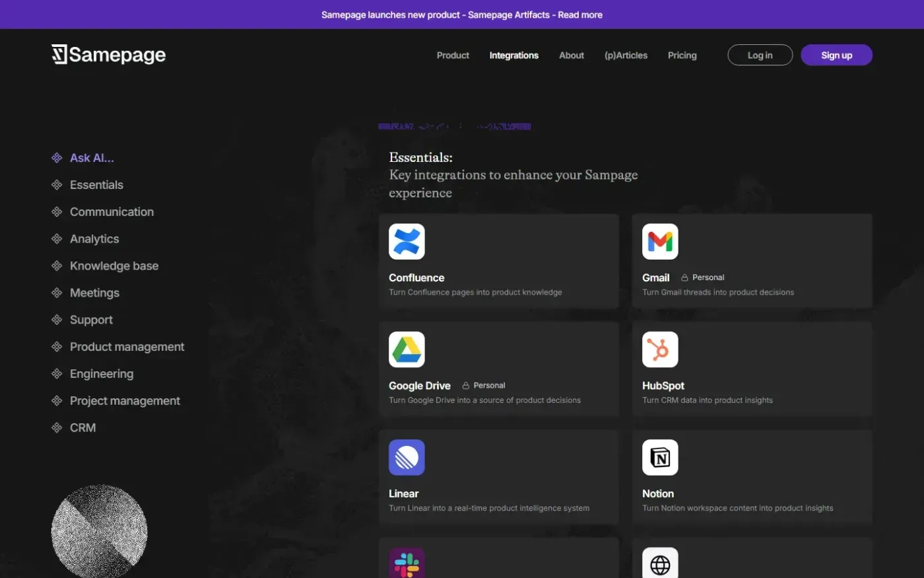
Task: Click the Sign up button
Action: [x=836, y=55]
